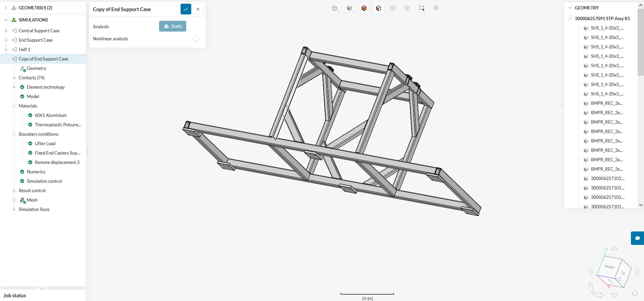
Task: Collapse the Materials node
Action: (x=14, y=106)
